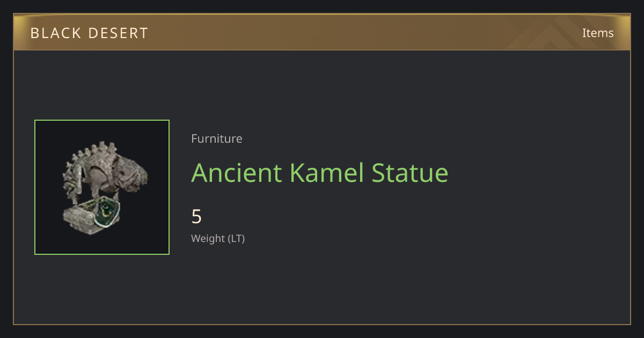
Task: Select the green shield emblem on statue base
Action: pyautogui.click(x=107, y=212)
